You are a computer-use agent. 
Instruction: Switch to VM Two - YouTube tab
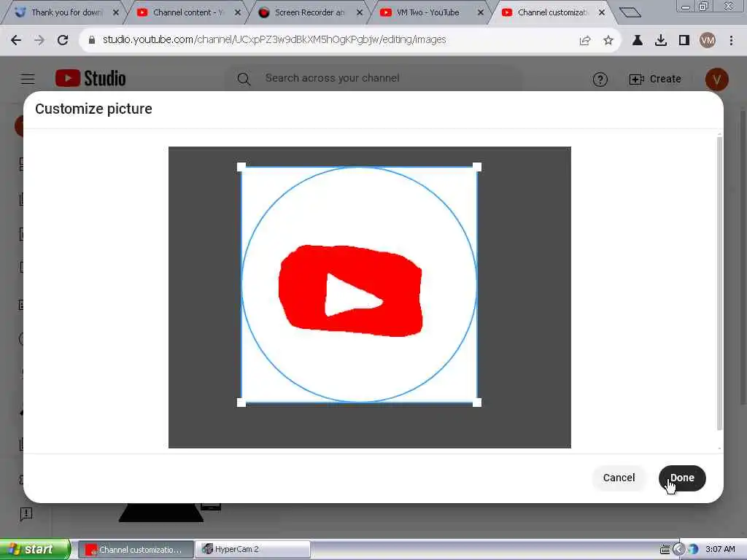click(x=429, y=12)
